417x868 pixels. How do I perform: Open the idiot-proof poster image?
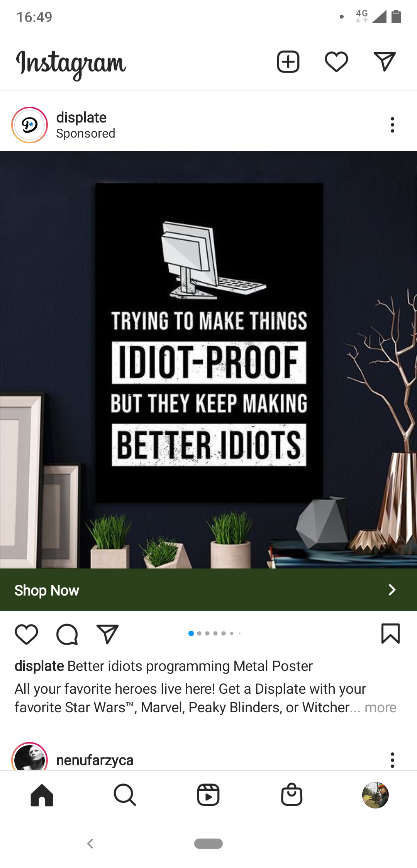208,360
